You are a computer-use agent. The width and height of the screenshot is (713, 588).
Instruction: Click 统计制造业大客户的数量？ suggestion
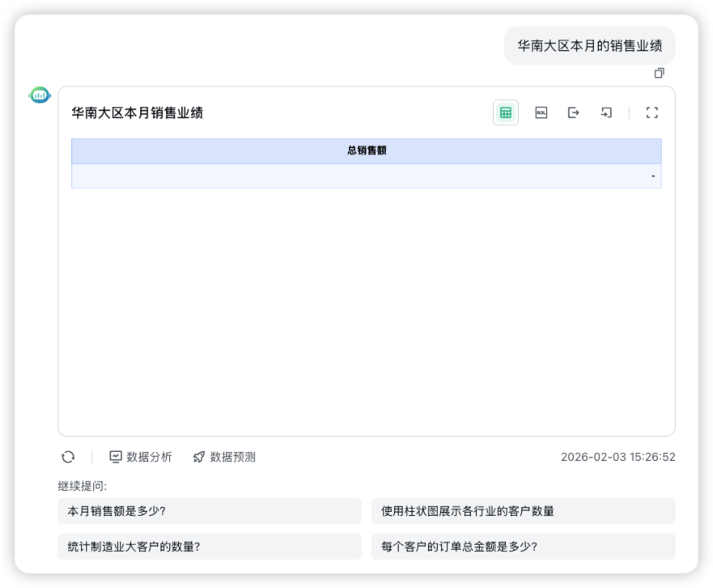click(210, 546)
